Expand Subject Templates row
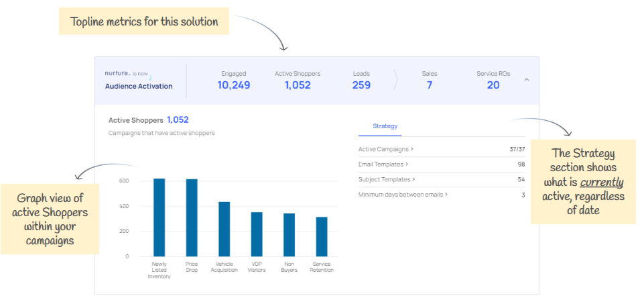This screenshot has width=644, height=300. pos(387,179)
